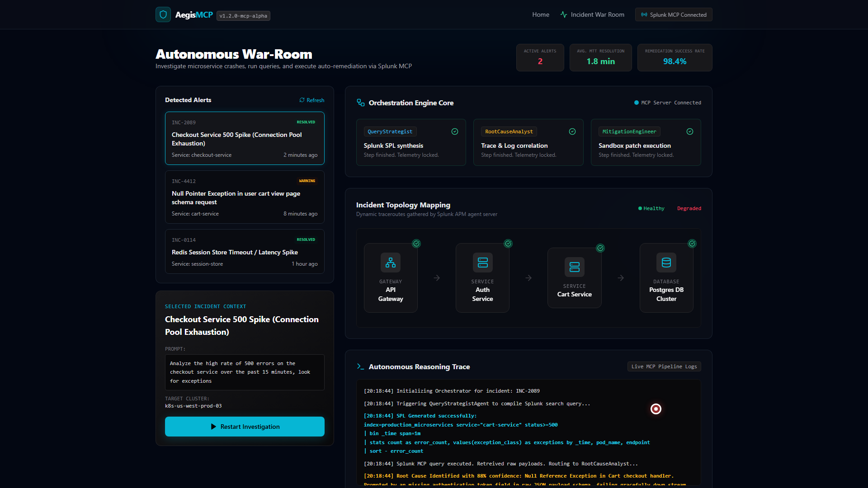
Task: Select the INC-4412 Null Pointer Exception alert
Action: tap(245, 197)
